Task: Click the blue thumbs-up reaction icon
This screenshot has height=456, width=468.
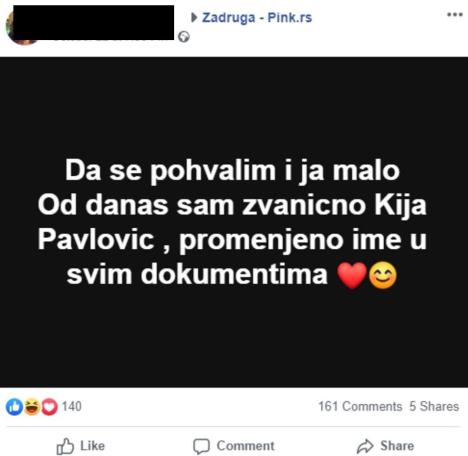Action: 14,406
